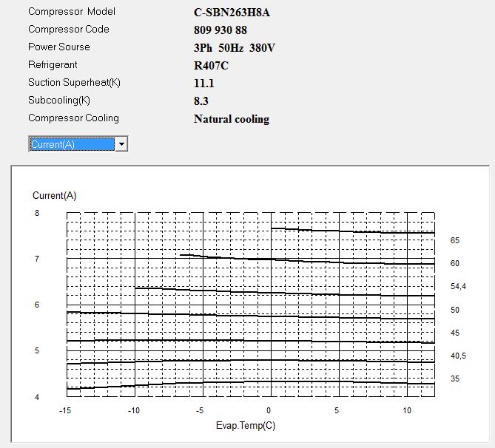This screenshot has height=448, width=495.
Task: Click the Natural cooling value text
Action: click(232, 119)
